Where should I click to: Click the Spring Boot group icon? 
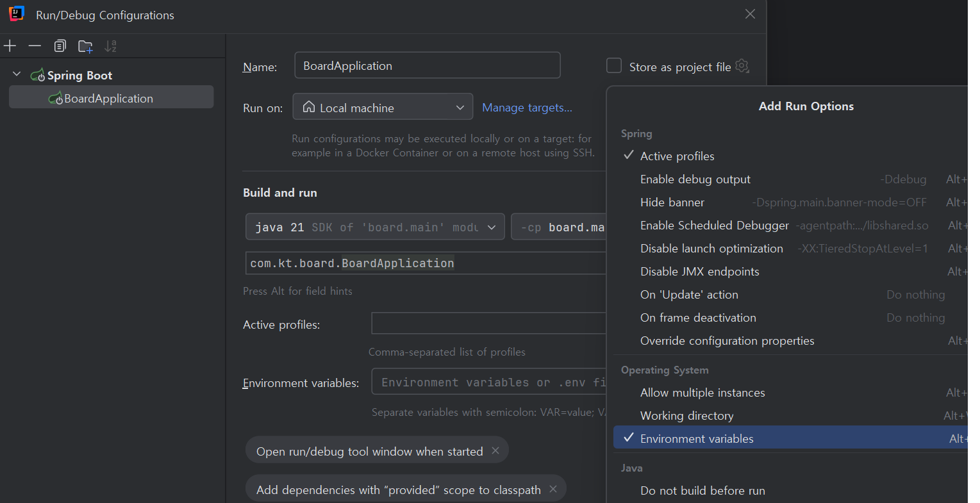coord(38,76)
